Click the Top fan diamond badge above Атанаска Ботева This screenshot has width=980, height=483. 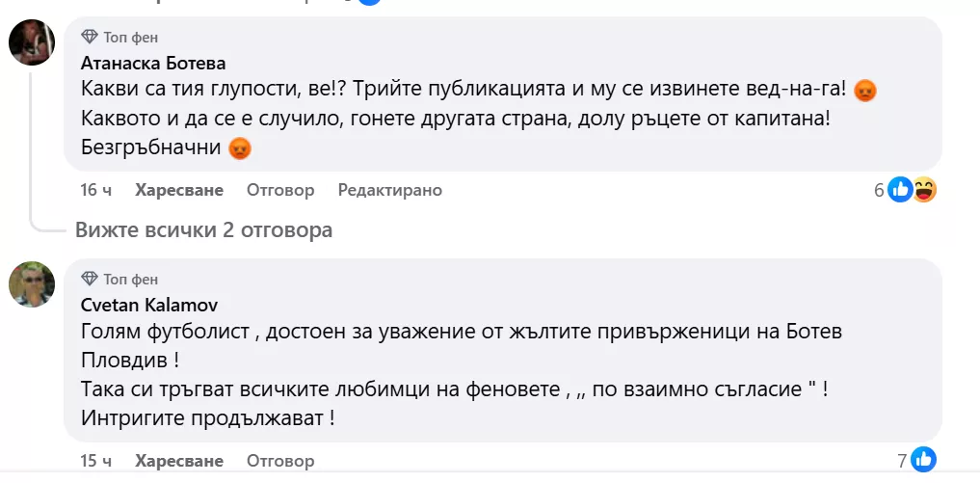point(90,37)
